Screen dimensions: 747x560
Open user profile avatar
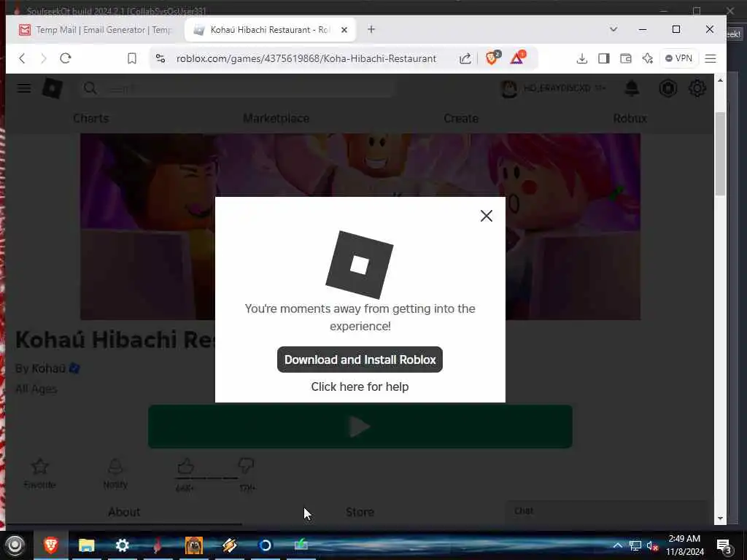509,88
